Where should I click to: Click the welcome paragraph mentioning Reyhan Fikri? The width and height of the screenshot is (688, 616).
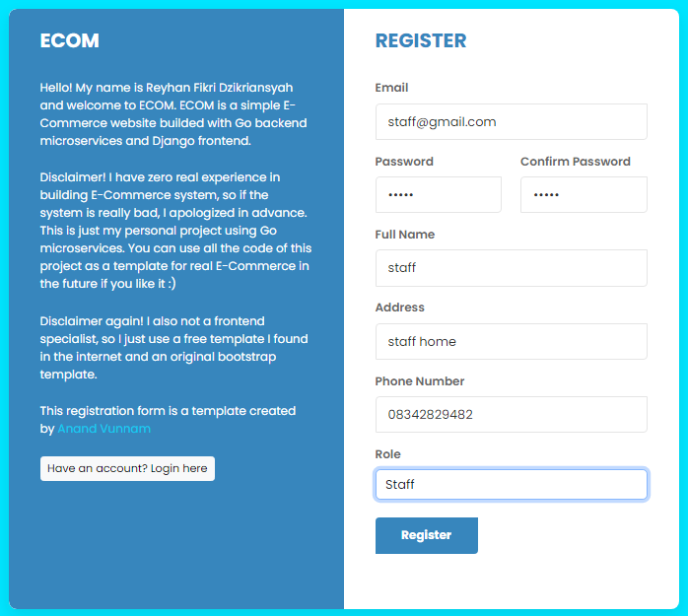(173, 114)
